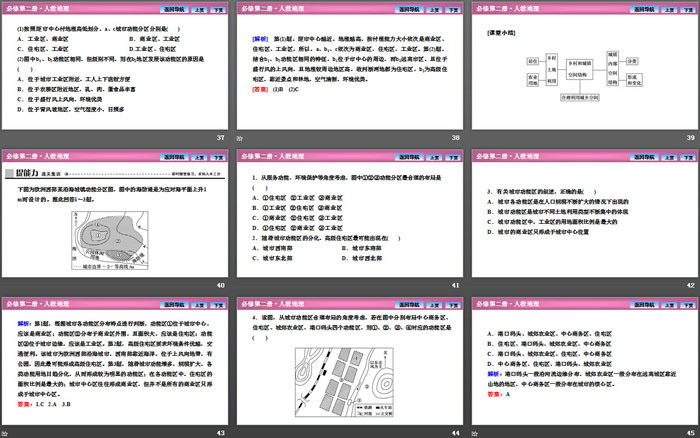Viewport: 700px width, 438px height.
Task: Click 上页 button on slide 42
Action: 670,157
